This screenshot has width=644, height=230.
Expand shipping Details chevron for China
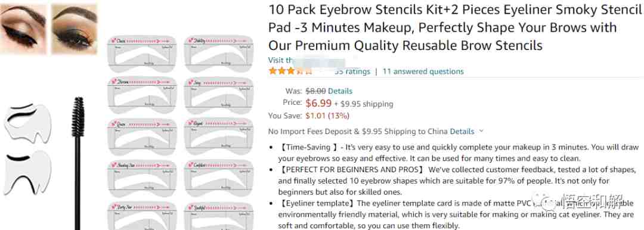click(x=481, y=132)
